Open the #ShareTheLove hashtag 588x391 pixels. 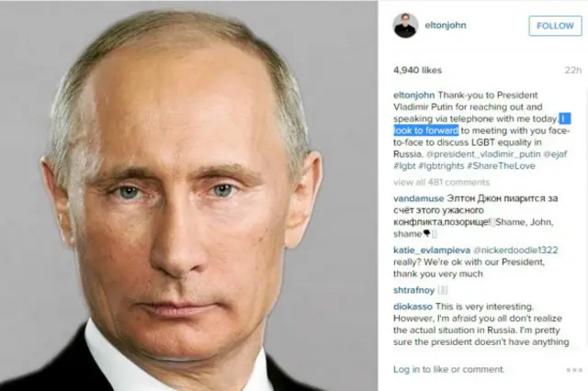coord(501,166)
